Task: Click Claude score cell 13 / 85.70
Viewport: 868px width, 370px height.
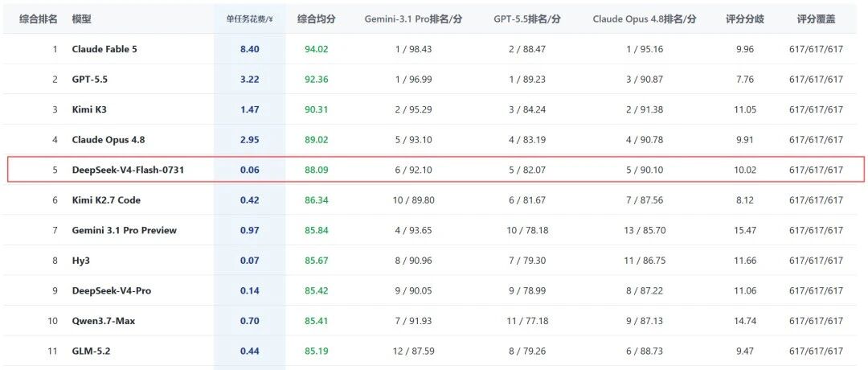Action: click(x=645, y=230)
